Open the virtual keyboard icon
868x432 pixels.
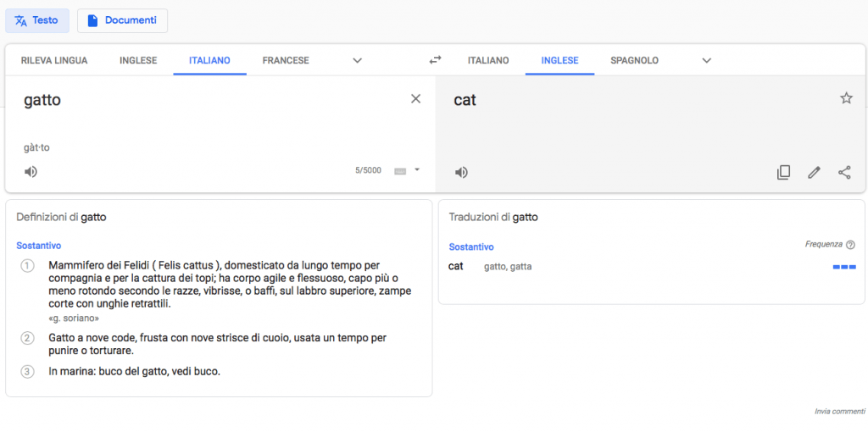[x=400, y=171]
